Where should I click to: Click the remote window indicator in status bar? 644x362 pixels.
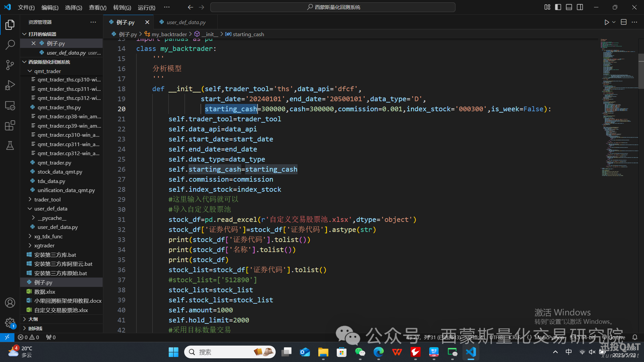[7, 337]
